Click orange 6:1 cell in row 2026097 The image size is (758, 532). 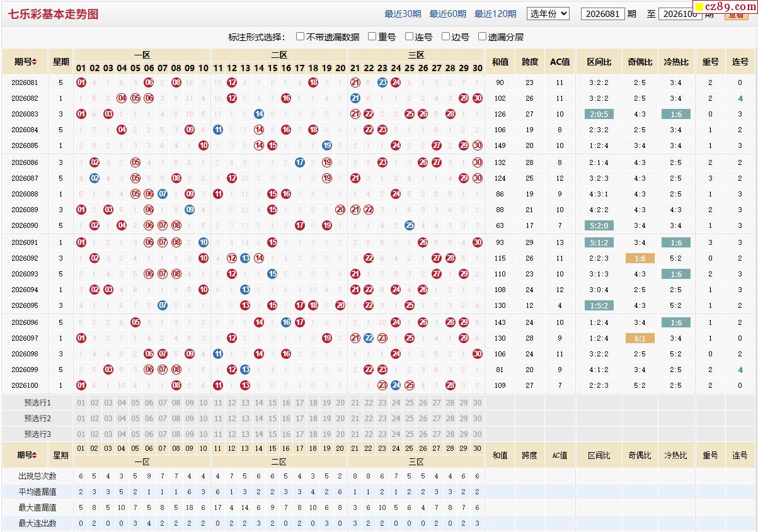pos(640,338)
